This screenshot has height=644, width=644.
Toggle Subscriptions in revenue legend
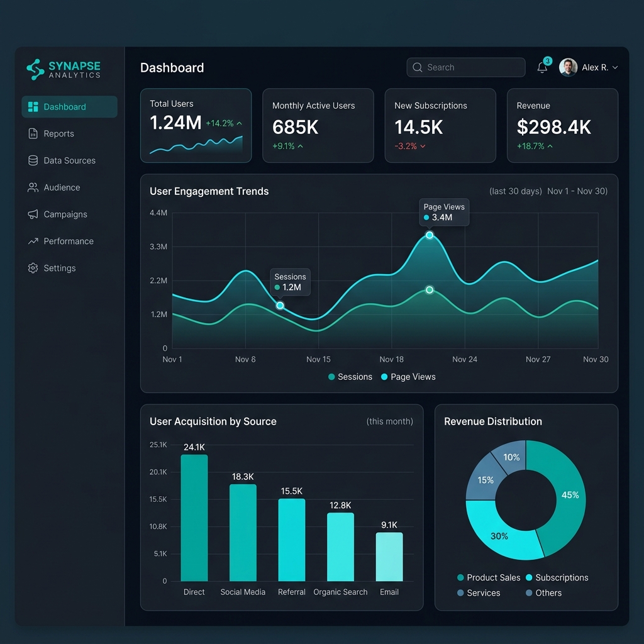(557, 577)
